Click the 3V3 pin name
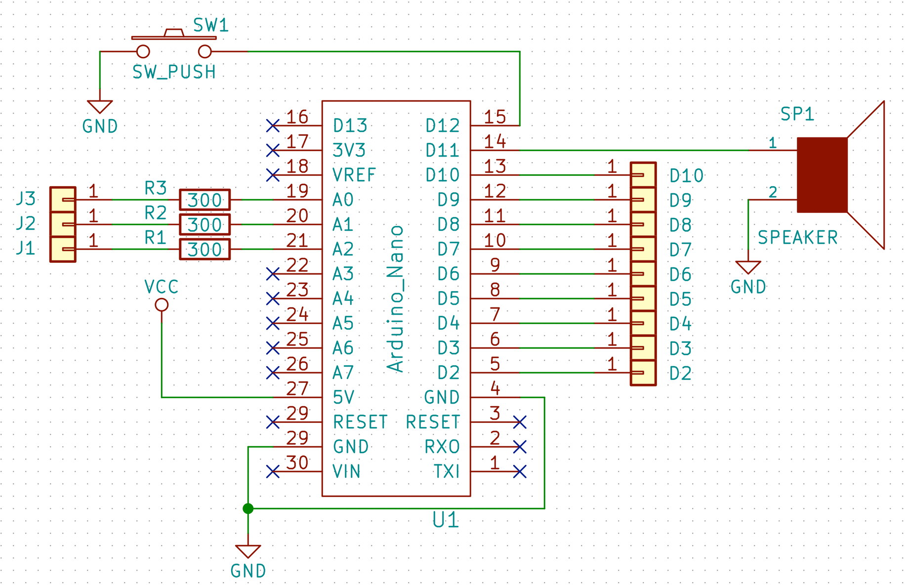This screenshot has width=907, height=588. (349, 150)
